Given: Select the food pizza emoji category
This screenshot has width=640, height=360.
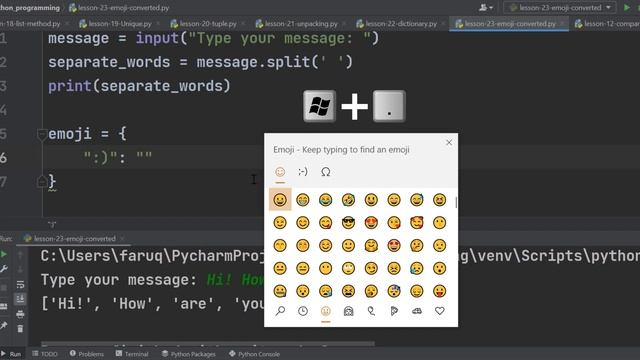Looking at the screenshot, I should pyautogui.click(x=394, y=311).
